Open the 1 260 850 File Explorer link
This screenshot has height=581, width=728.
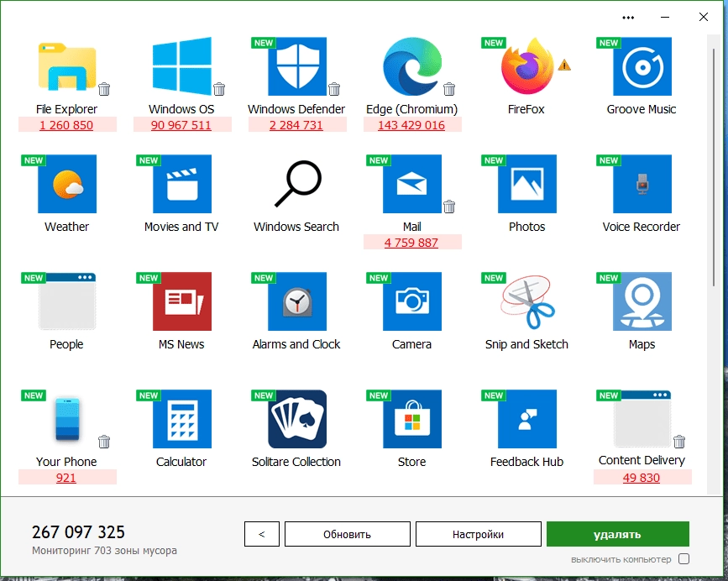66,125
